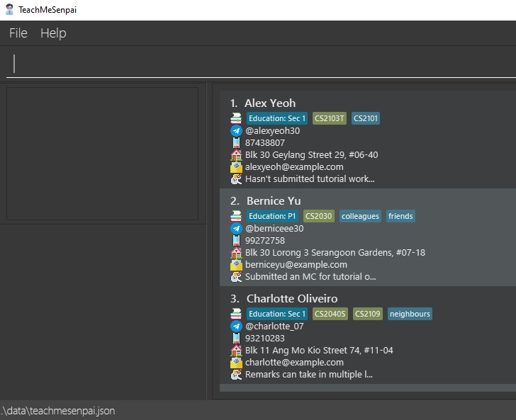This screenshot has width=516, height=420.
Task: Click the phone number 87438807
Action: point(265,143)
